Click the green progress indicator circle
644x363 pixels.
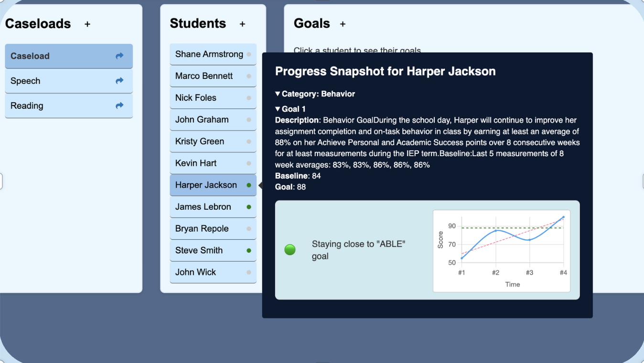pos(290,250)
